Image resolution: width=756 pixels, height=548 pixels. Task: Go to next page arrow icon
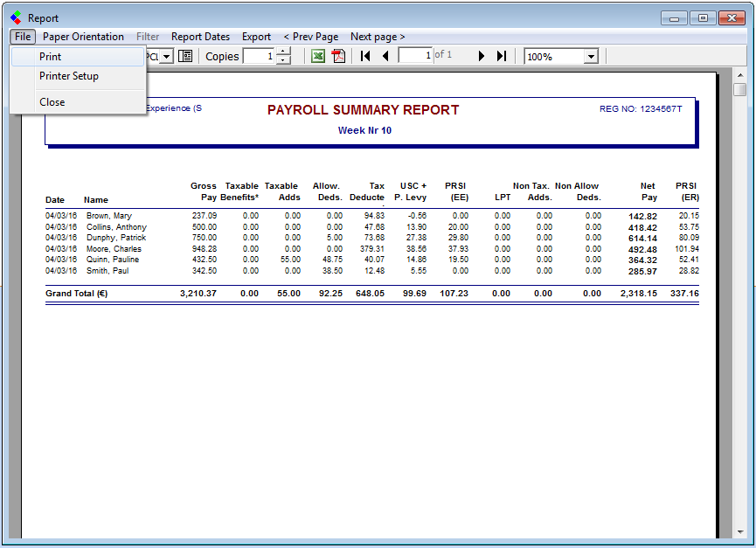click(481, 57)
